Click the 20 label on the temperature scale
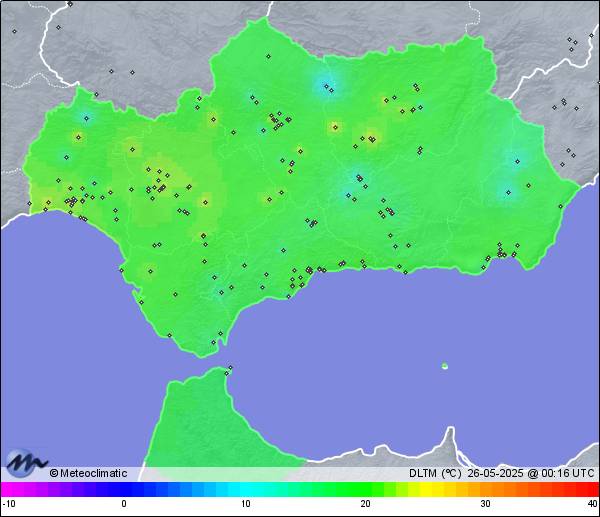This screenshot has width=600, height=517. [x=366, y=505]
